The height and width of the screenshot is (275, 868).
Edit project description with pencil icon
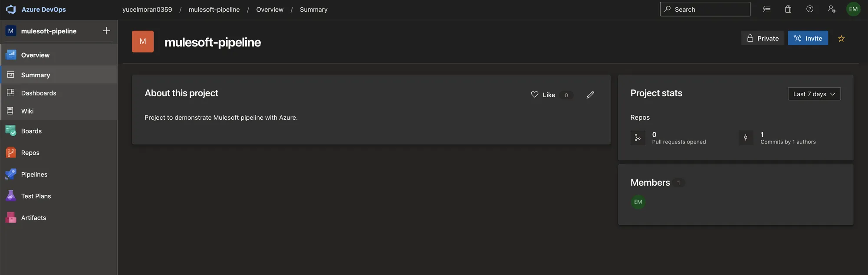[590, 95]
